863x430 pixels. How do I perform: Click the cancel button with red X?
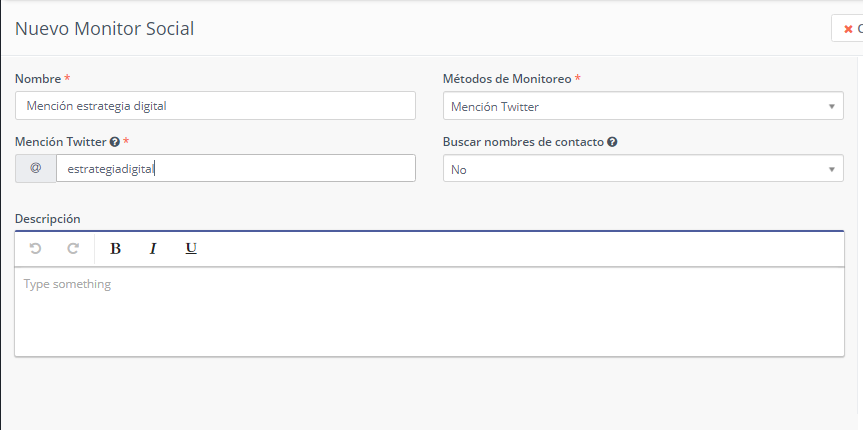tap(850, 29)
